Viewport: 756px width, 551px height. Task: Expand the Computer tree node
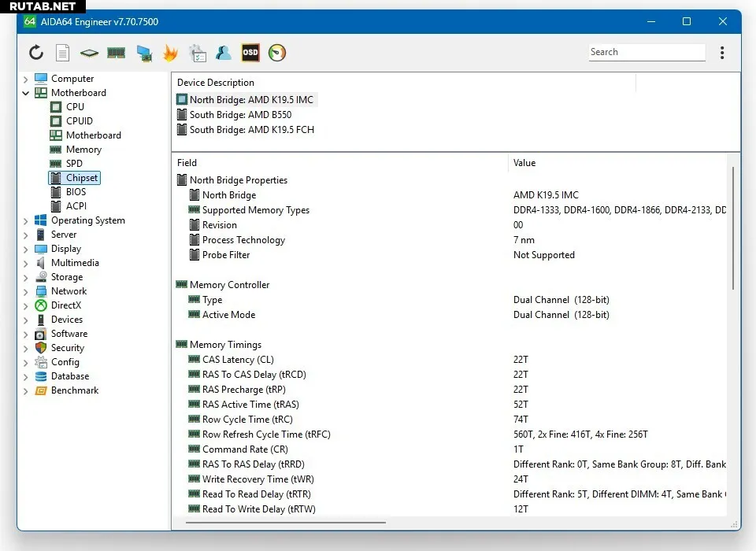coord(26,79)
